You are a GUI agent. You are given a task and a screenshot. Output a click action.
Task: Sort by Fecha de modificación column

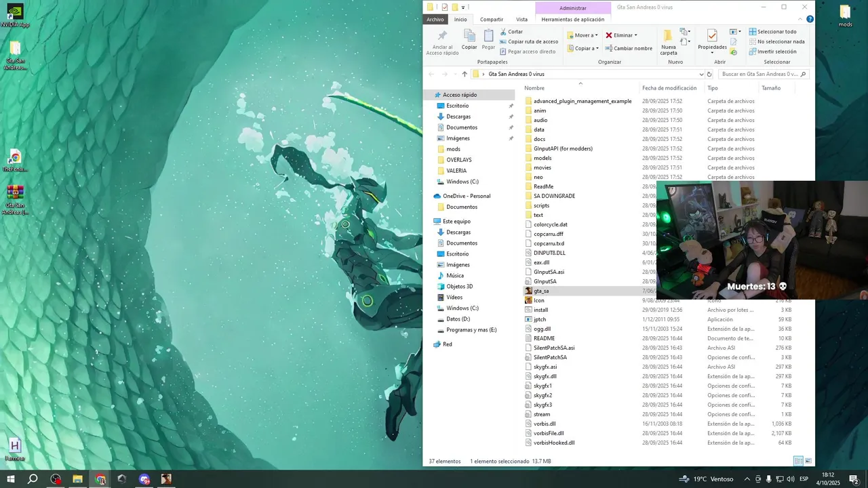point(669,88)
